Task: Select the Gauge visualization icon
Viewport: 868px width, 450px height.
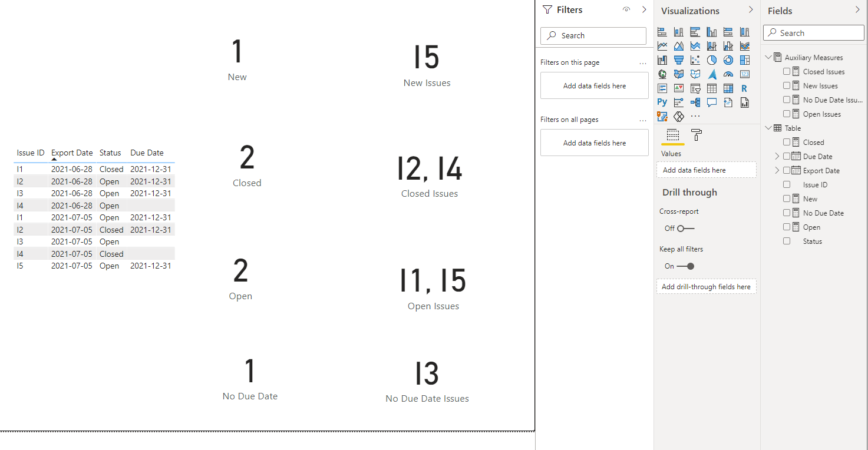Action: pos(728,74)
